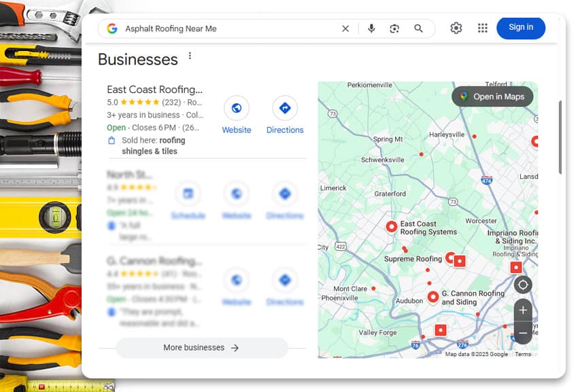The width and height of the screenshot is (578, 392).
Task: Click the Terms link on map
Action: click(x=523, y=354)
